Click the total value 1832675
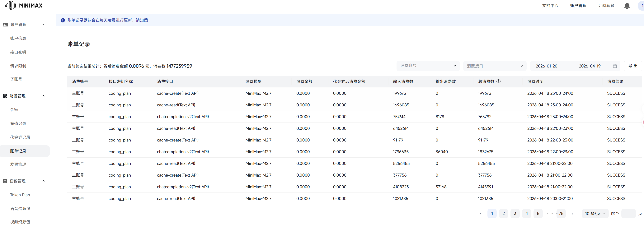The image size is (644, 227). [486, 152]
